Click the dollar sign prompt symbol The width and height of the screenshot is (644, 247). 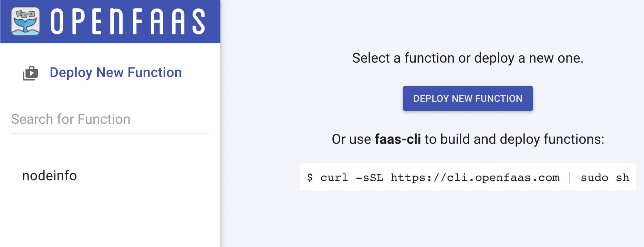(310, 178)
